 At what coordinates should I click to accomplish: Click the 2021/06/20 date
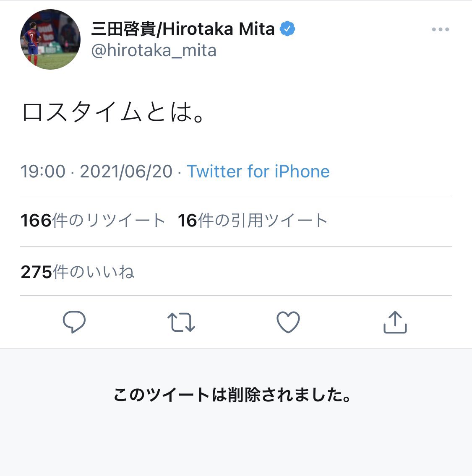[126, 172]
